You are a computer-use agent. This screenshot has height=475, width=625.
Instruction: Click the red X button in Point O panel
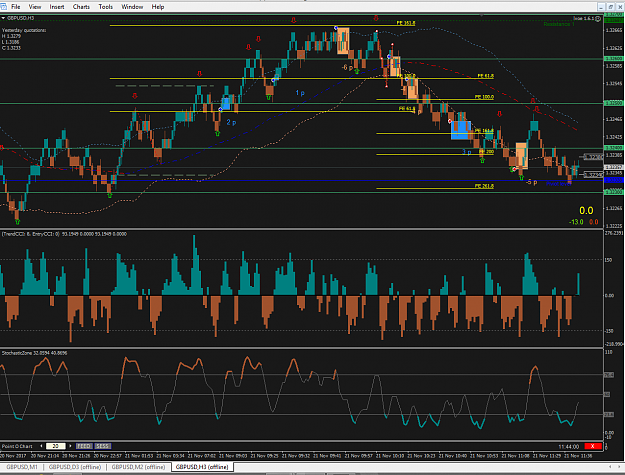click(x=592, y=446)
